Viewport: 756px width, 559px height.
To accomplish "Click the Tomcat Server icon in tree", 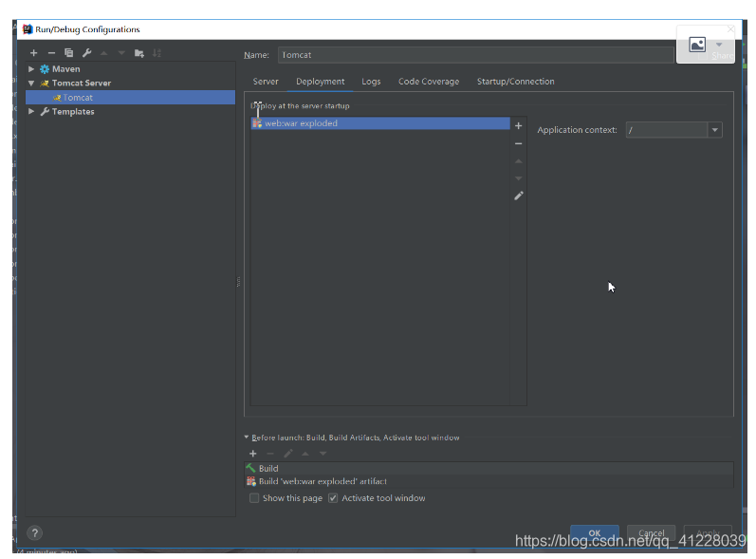I will (45, 83).
